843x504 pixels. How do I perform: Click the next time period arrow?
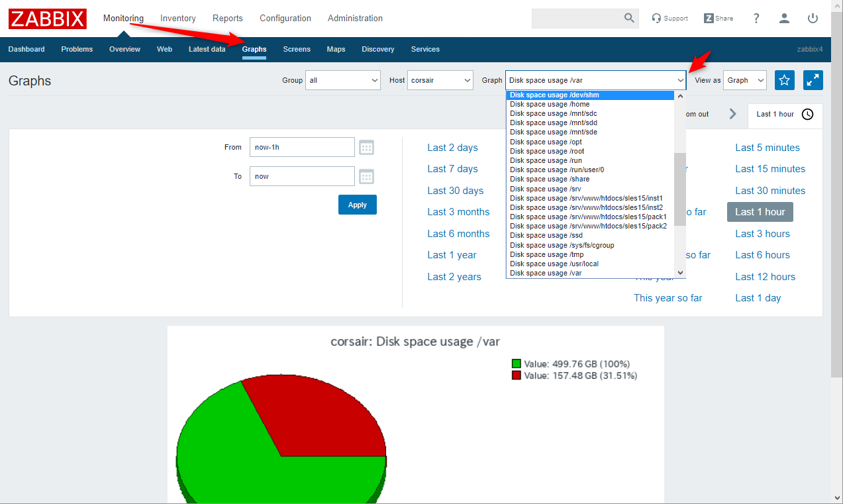[x=732, y=114]
